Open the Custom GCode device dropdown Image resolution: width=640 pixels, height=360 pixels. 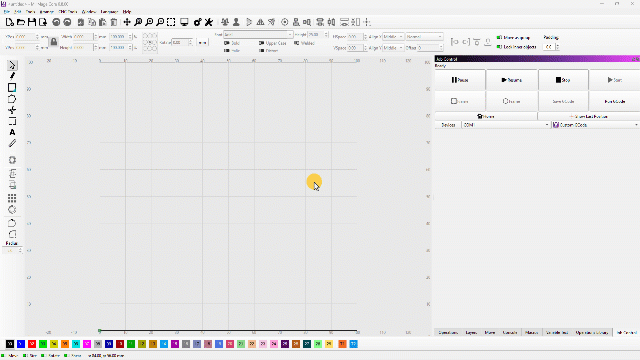pyautogui.click(x=596, y=125)
